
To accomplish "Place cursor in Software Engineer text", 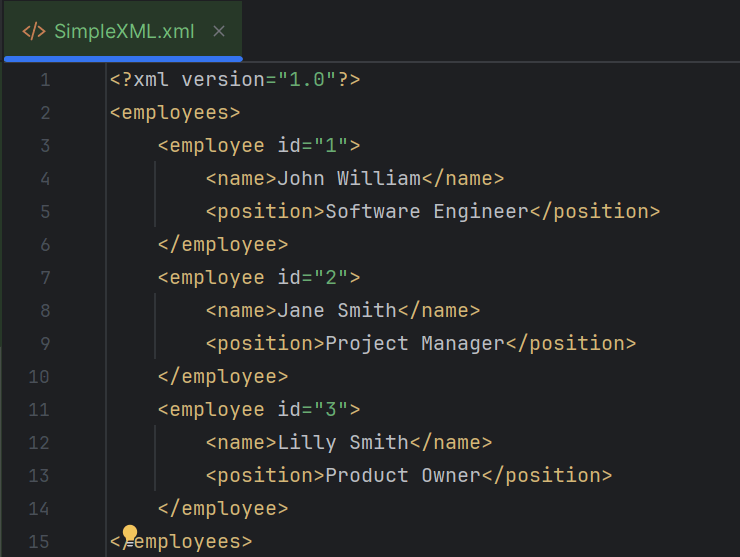I will click(x=426, y=212).
